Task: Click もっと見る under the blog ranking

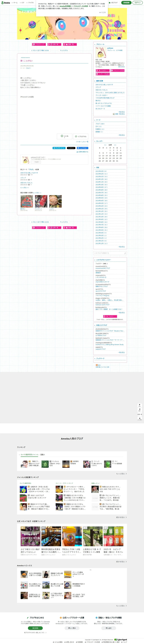Action: pyautogui.click(x=121, y=474)
